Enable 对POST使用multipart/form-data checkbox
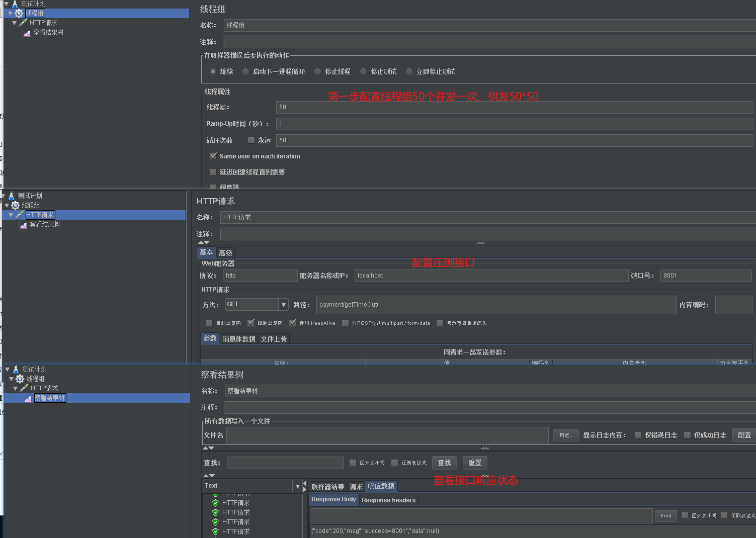The height and width of the screenshot is (538, 756). coord(345,323)
